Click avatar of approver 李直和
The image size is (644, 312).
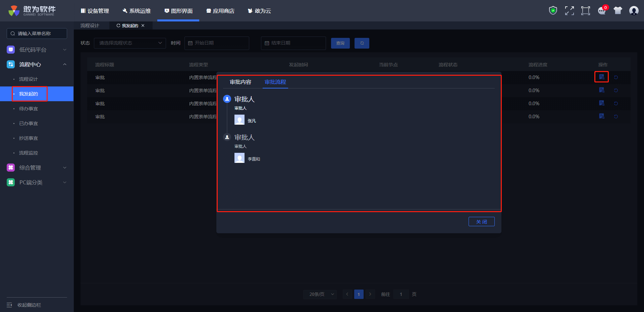click(239, 158)
